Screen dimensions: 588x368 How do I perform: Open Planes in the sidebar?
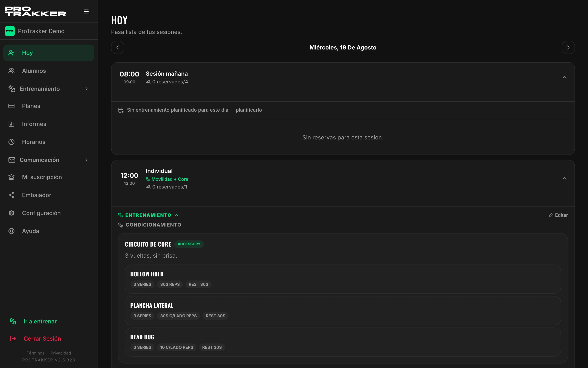tap(49, 106)
